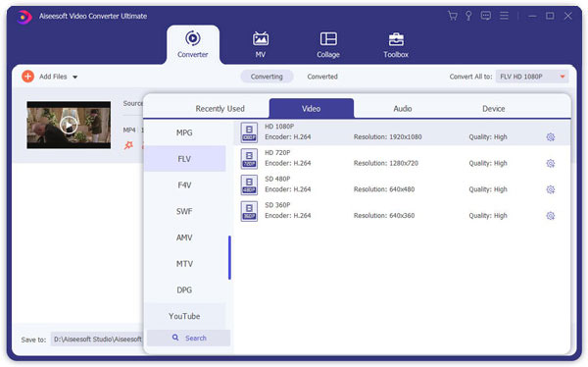
Task: Open the Toolbox module
Action: 396,45
